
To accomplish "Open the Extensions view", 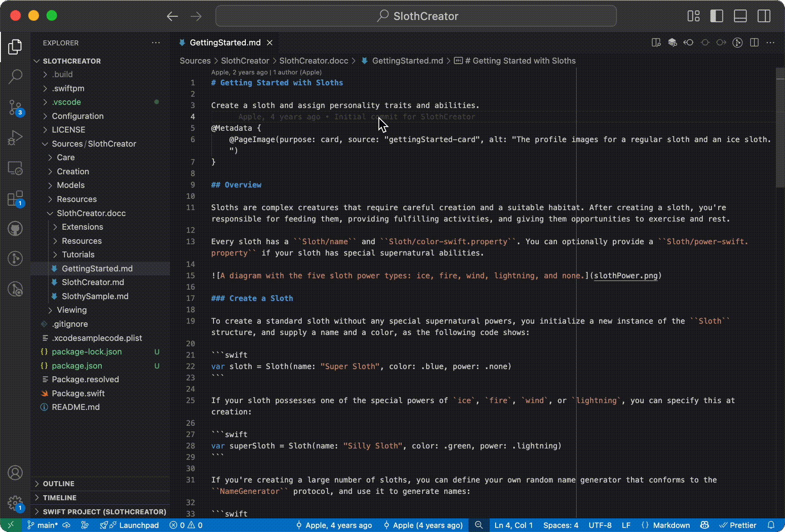I will [15, 198].
